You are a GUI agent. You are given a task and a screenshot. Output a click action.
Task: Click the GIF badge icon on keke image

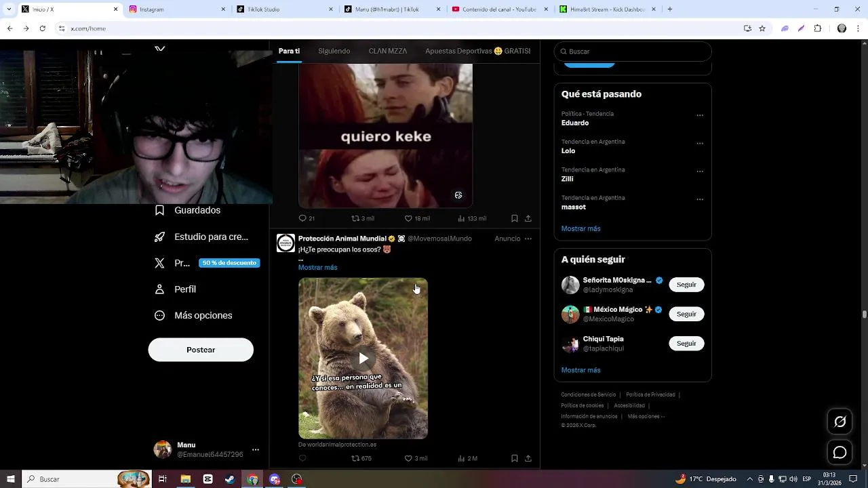458,195
